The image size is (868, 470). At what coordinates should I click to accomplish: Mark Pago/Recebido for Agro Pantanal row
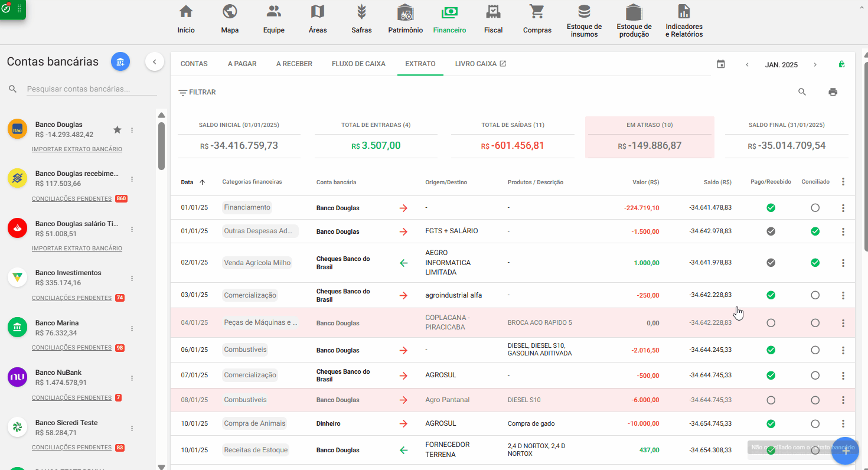click(x=771, y=400)
